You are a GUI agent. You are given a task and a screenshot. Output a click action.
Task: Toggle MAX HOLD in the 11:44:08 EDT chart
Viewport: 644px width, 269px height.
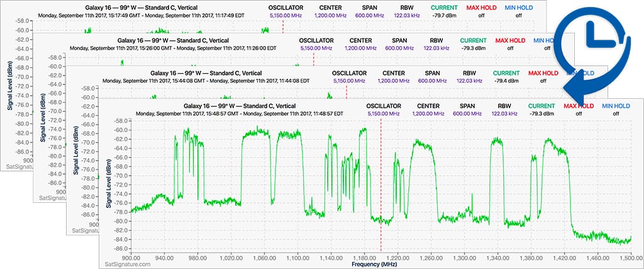543,73
